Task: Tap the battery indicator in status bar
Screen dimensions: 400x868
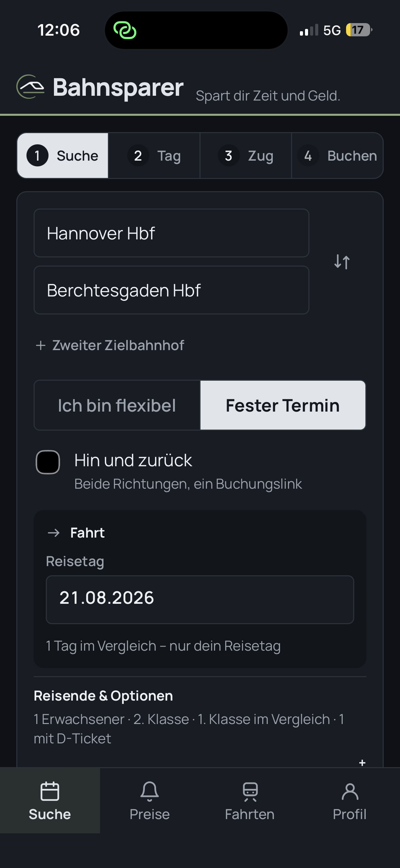Action: click(359, 30)
